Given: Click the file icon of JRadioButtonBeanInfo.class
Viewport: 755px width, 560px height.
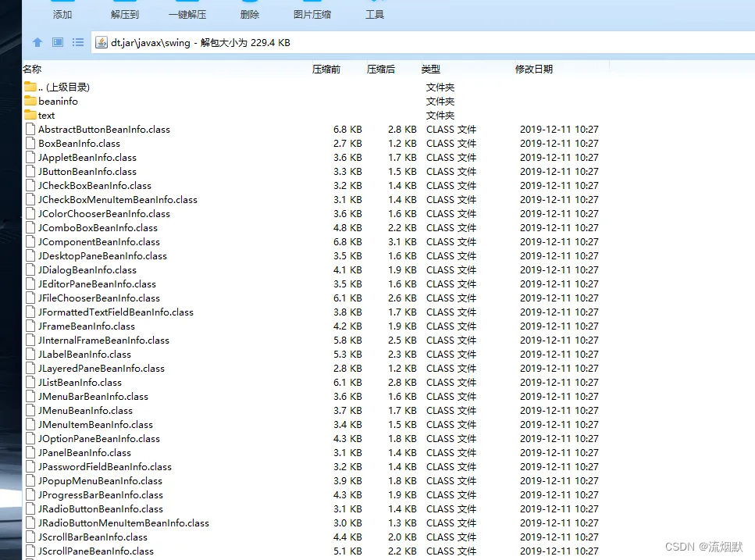Looking at the screenshot, I should (x=30, y=509).
